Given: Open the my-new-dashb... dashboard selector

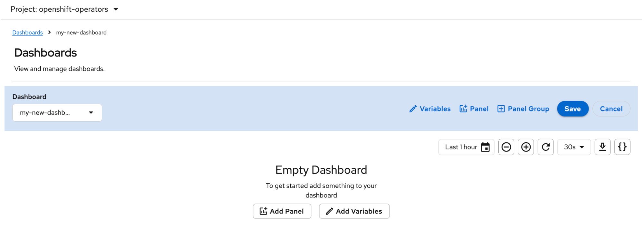Looking at the screenshot, I should [57, 113].
